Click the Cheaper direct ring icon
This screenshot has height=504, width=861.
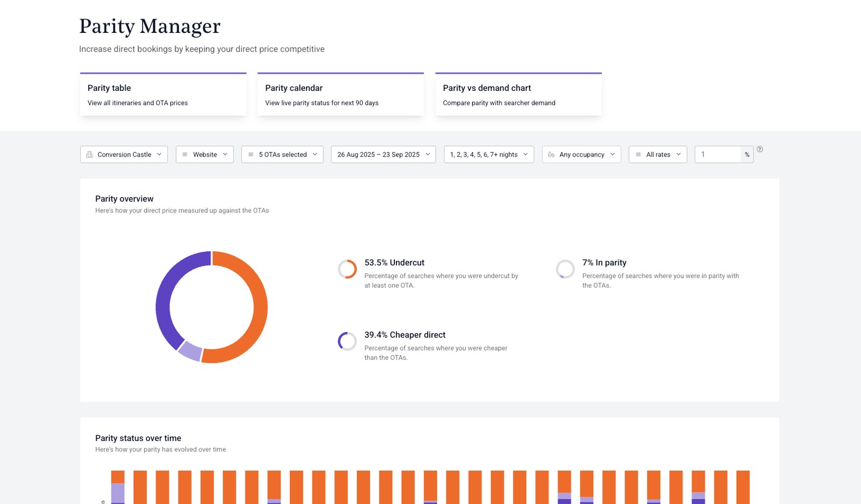[347, 341]
